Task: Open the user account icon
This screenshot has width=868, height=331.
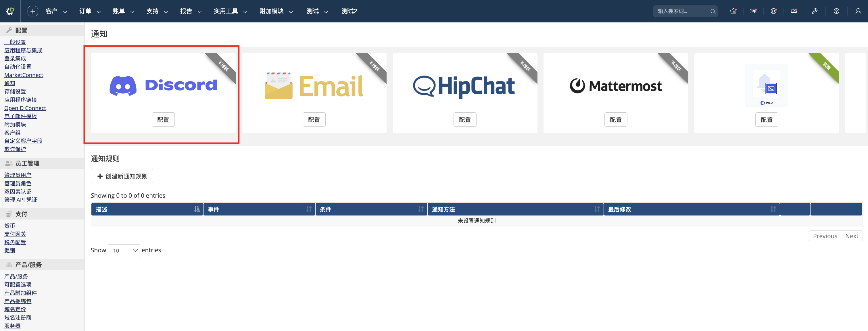Action: pyautogui.click(x=858, y=11)
